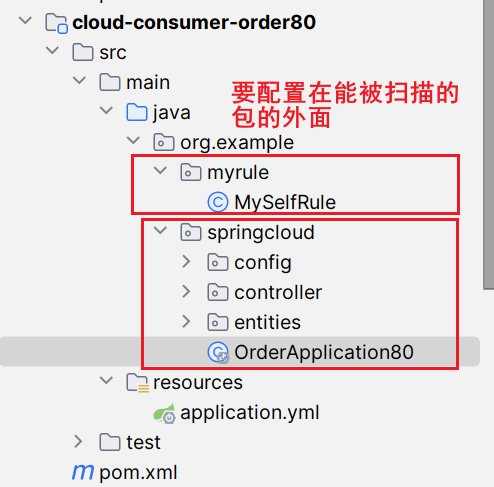Image resolution: width=494 pixels, height=487 pixels.
Task: Expand the controller package
Action: point(186,292)
